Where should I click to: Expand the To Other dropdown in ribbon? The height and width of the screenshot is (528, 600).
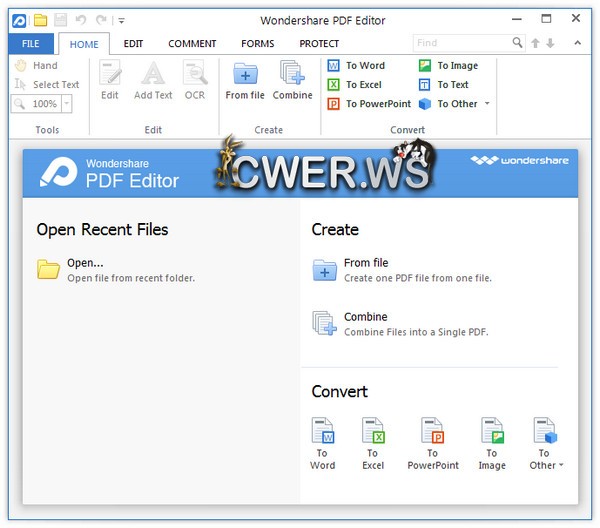487,104
